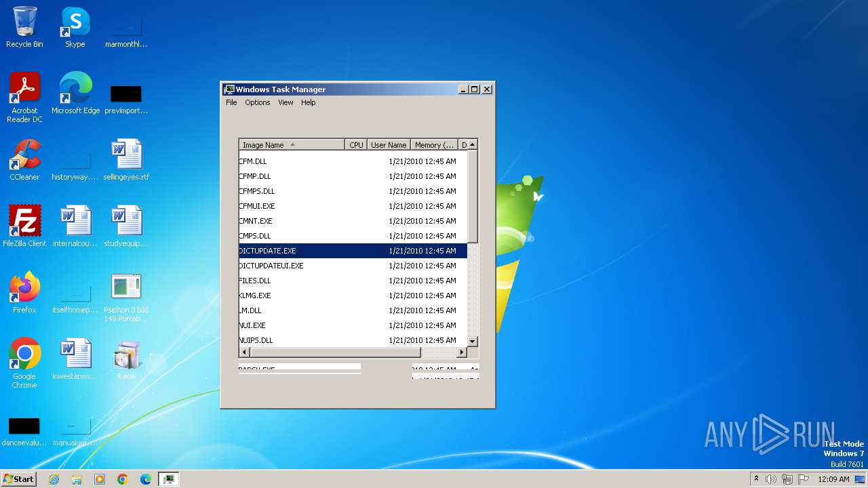Screen dimensions: 868x488
Task: Launch Skype from desktop shortcut
Action: (x=75, y=27)
